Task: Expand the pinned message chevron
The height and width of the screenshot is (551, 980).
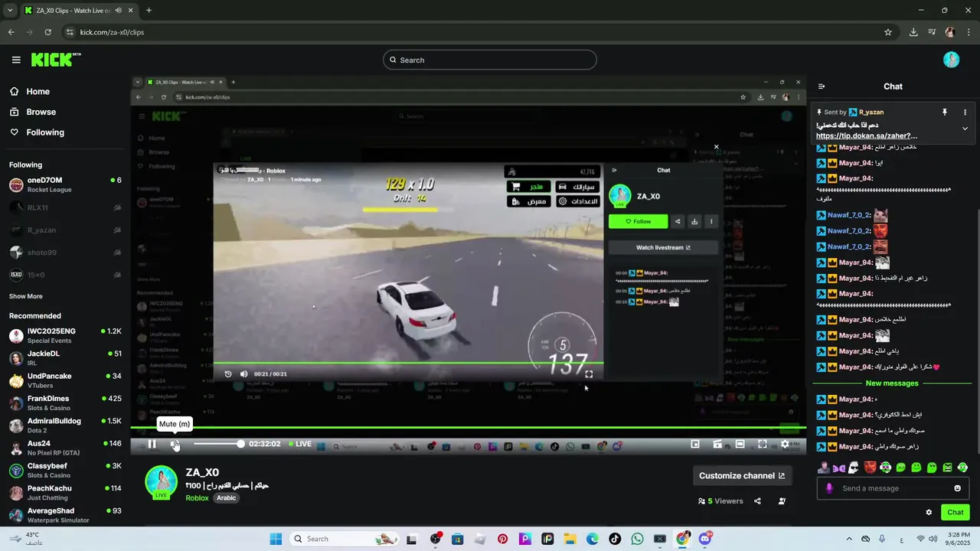Action: click(x=965, y=129)
